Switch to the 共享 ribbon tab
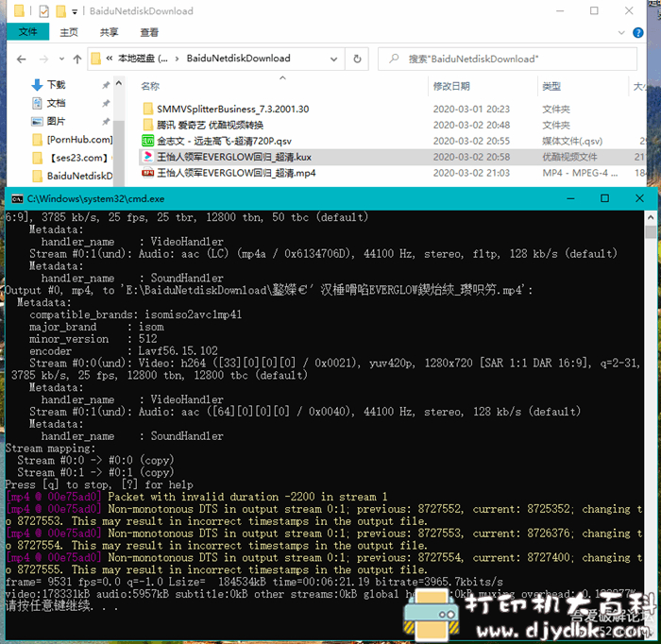The image size is (661, 644). [110, 32]
